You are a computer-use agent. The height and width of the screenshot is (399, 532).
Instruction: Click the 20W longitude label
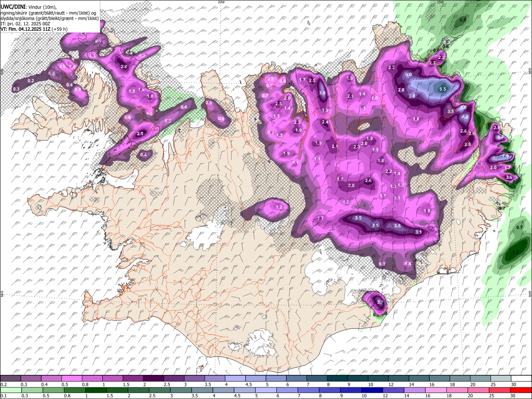[221, 2]
